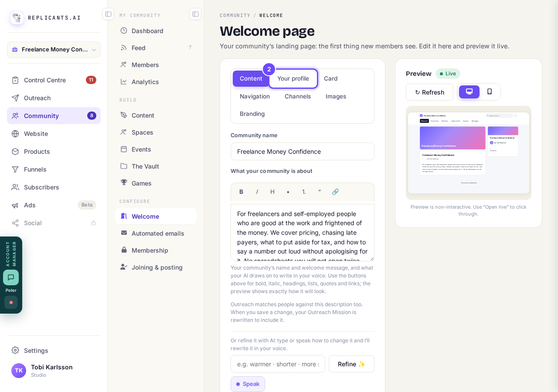Select the Your profile tab
This screenshot has width=558, height=392.
293,79
